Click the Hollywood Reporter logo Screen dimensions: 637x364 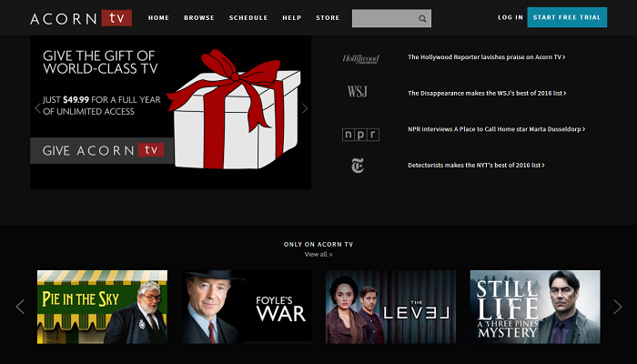pyautogui.click(x=360, y=59)
